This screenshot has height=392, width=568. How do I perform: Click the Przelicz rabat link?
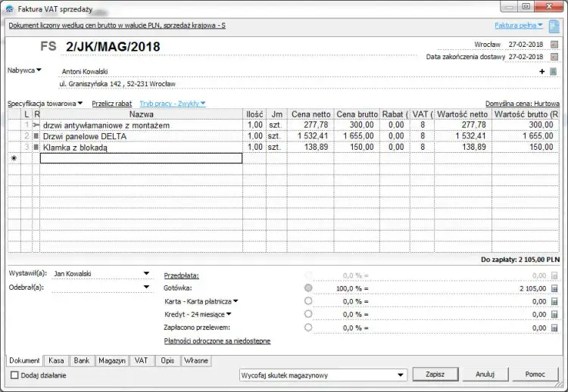[111, 103]
